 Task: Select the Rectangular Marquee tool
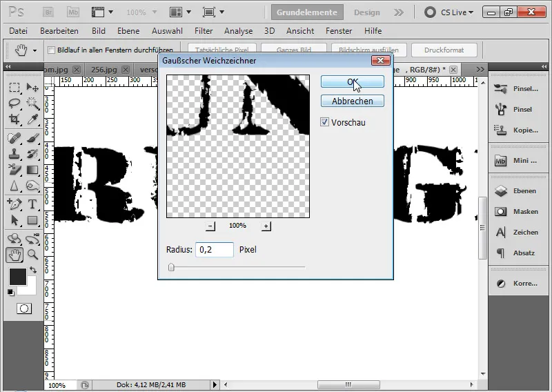[x=14, y=87]
